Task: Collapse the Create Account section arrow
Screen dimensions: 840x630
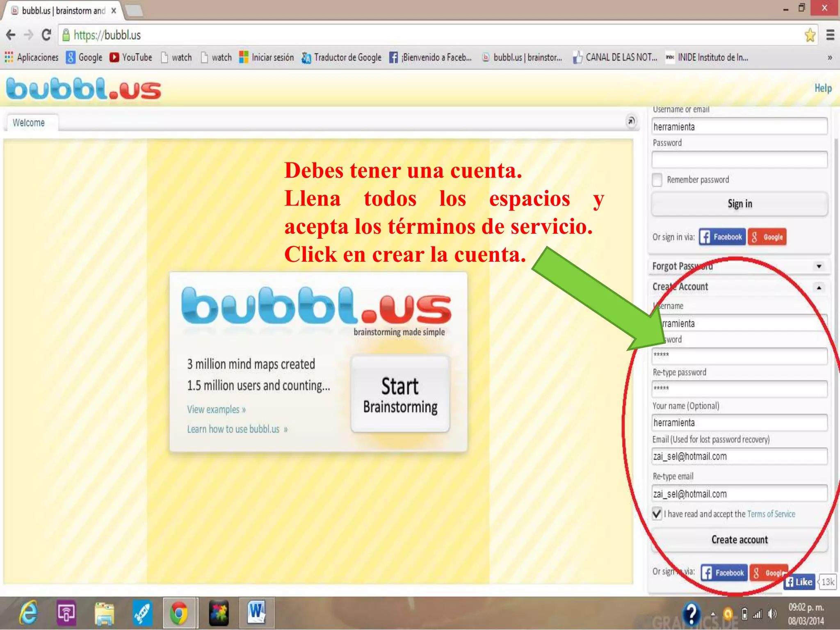Action: 819,287
